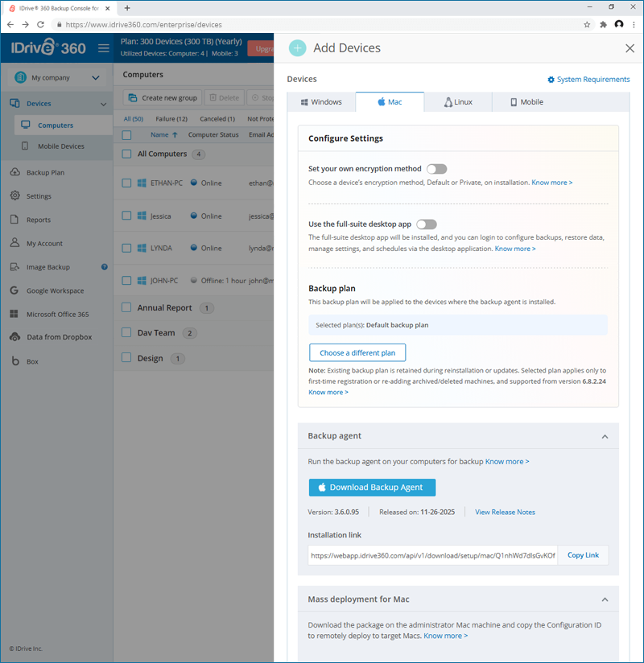The width and height of the screenshot is (644, 663).
Task: Enable Set your own encryption method toggle
Action: (436, 169)
